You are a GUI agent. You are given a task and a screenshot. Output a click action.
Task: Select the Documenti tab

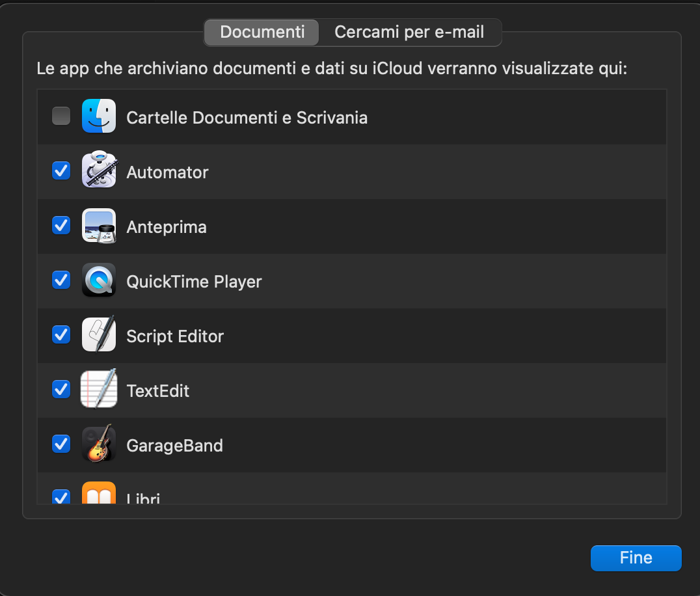pos(262,32)
